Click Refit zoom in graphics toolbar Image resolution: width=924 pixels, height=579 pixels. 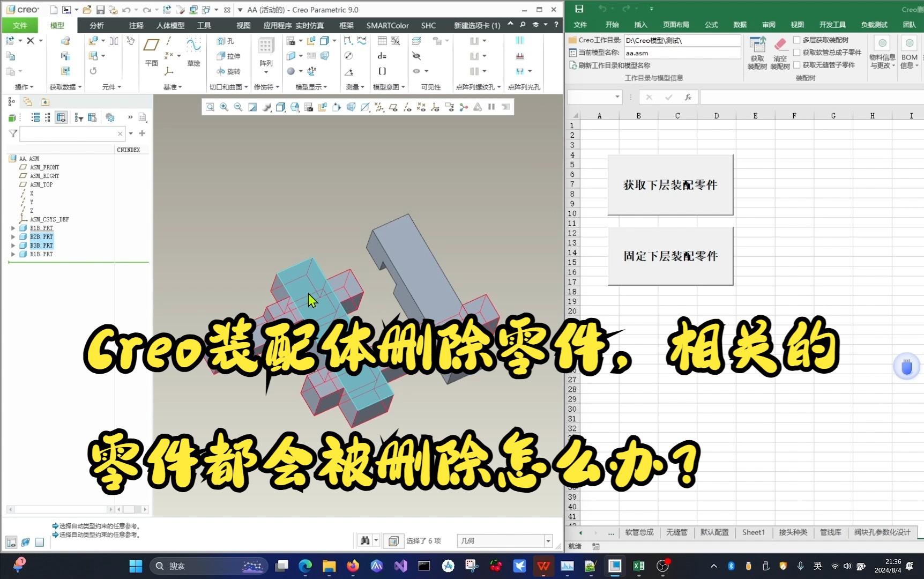pos(210,107)
